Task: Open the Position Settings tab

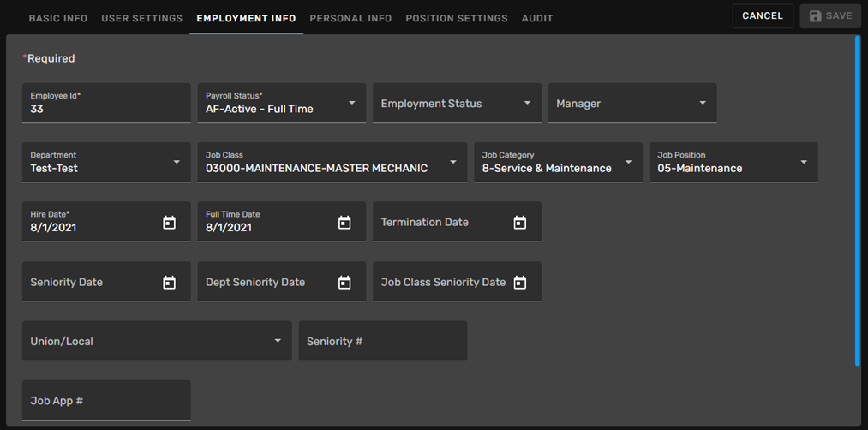Action: 457,18
